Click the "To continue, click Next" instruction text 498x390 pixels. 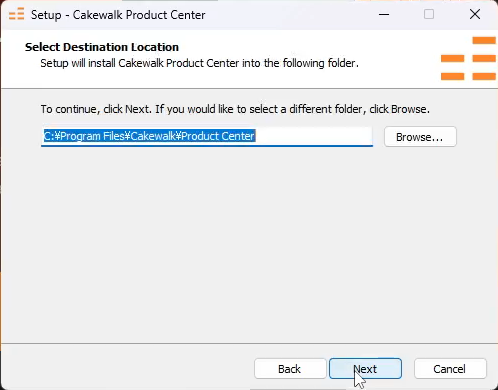click(235, 109)
